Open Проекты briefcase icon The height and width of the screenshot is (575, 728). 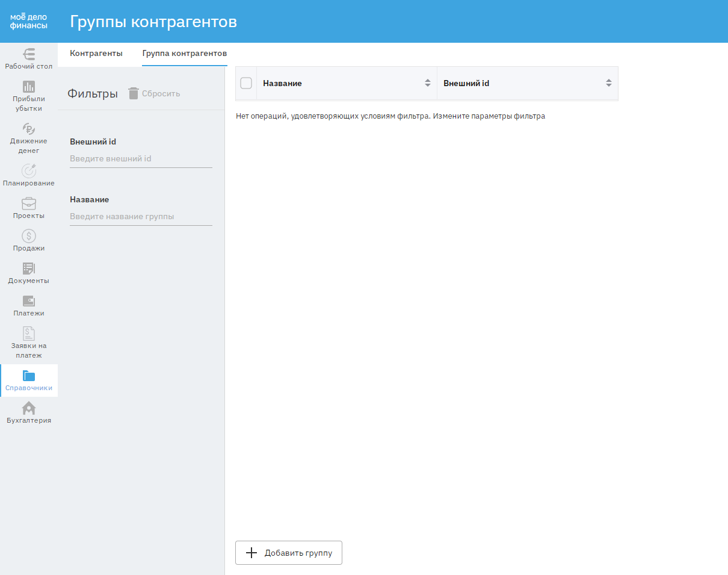point(29,204)
